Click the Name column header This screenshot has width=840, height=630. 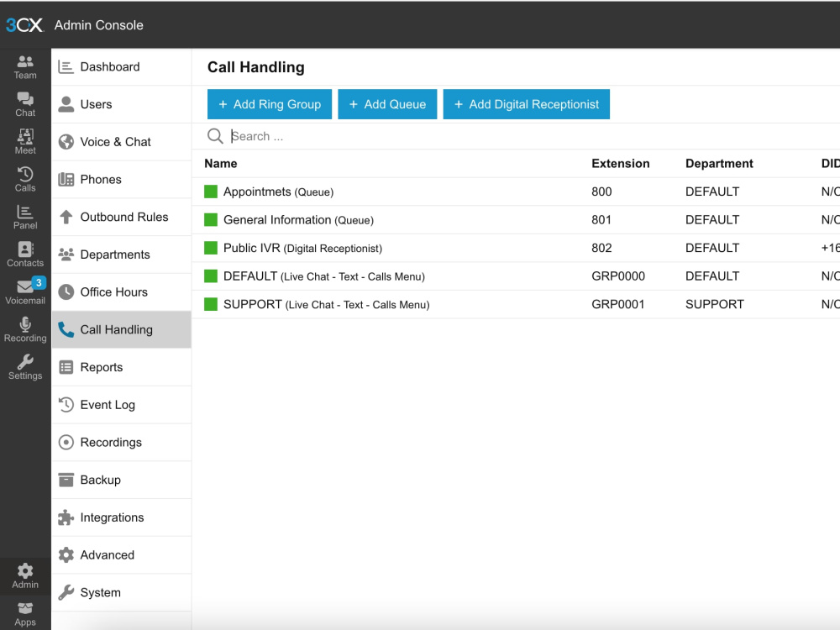point(221,164)
